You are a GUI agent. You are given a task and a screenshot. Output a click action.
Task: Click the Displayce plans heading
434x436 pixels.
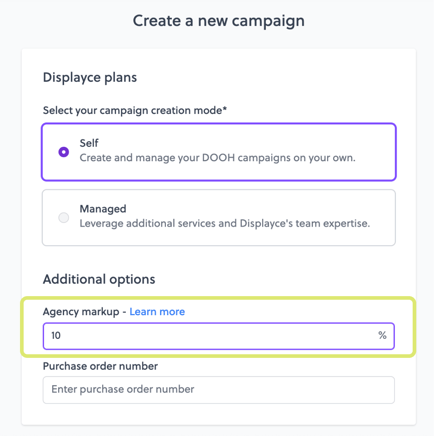tap(90, 78)
